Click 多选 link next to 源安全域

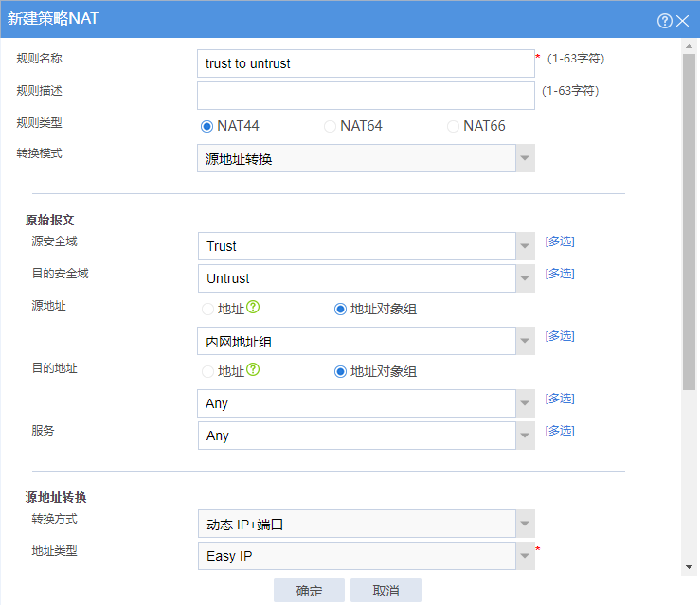(x=560, y=241)
